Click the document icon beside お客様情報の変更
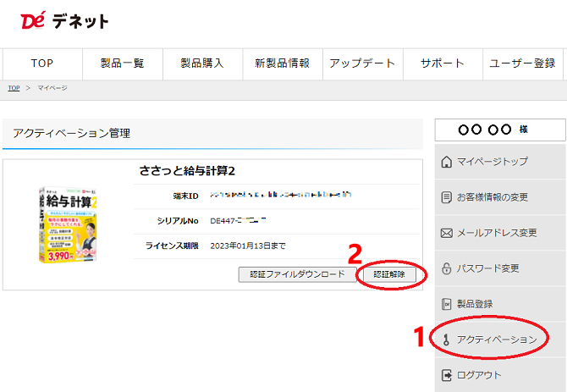The height and width of the screenshot is (392, 567). (x=447, y=197)
